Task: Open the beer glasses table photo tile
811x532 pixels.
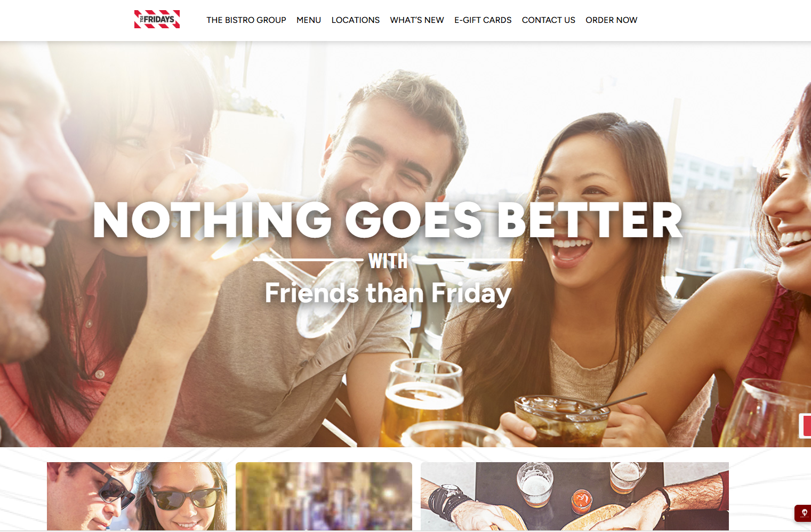Action: tap(575, 496)
